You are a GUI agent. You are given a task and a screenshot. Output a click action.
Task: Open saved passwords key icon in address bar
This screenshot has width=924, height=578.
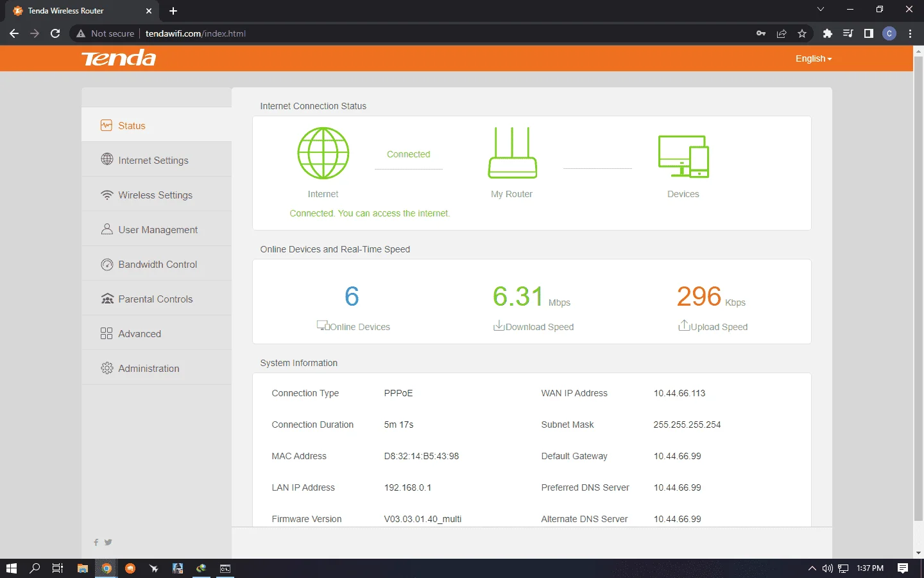coord(761,33)
